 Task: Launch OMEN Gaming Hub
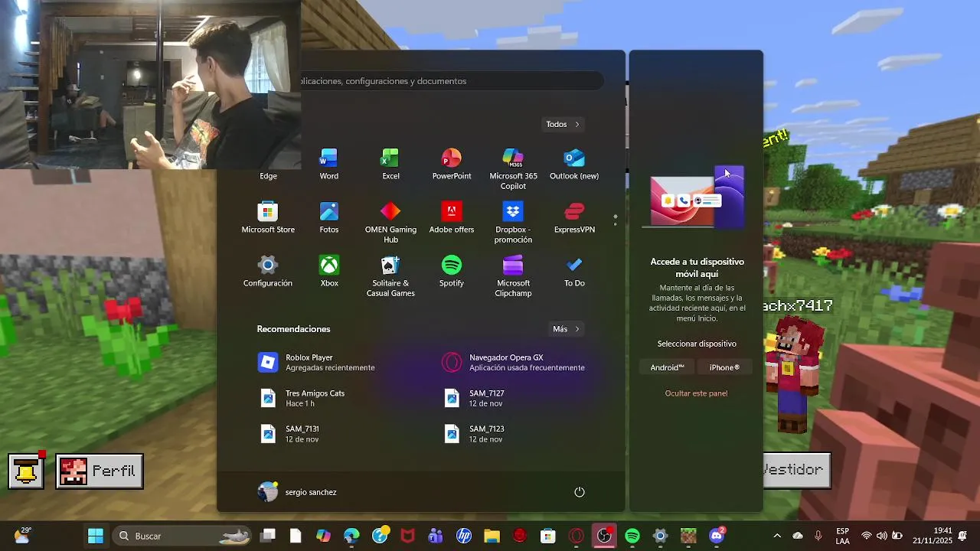[x=390, y=223]
